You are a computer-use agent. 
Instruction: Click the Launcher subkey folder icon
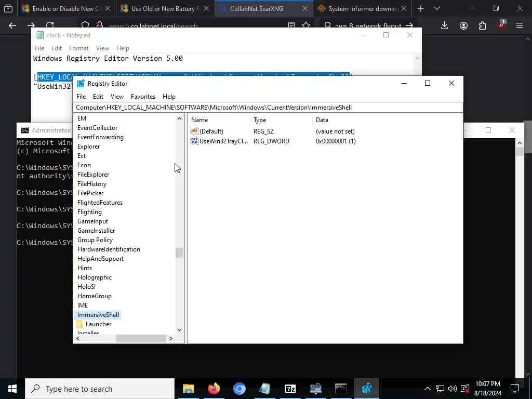pos(79,324)
